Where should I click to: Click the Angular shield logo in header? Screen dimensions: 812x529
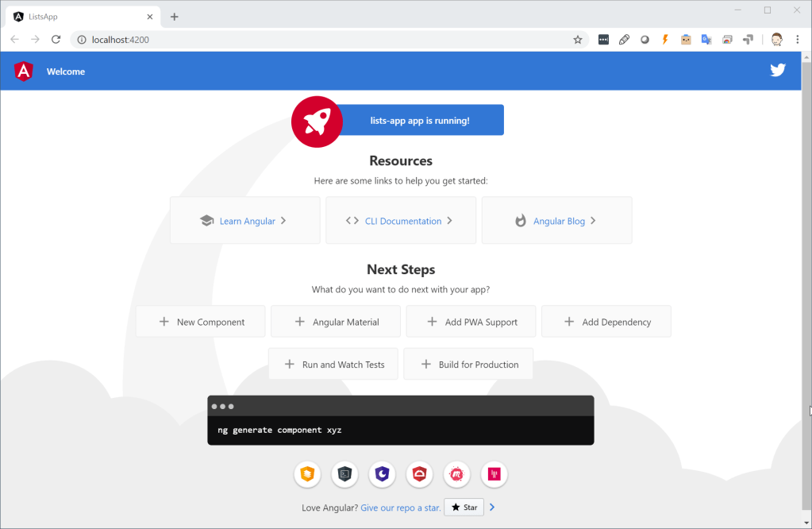coord(24,71)
